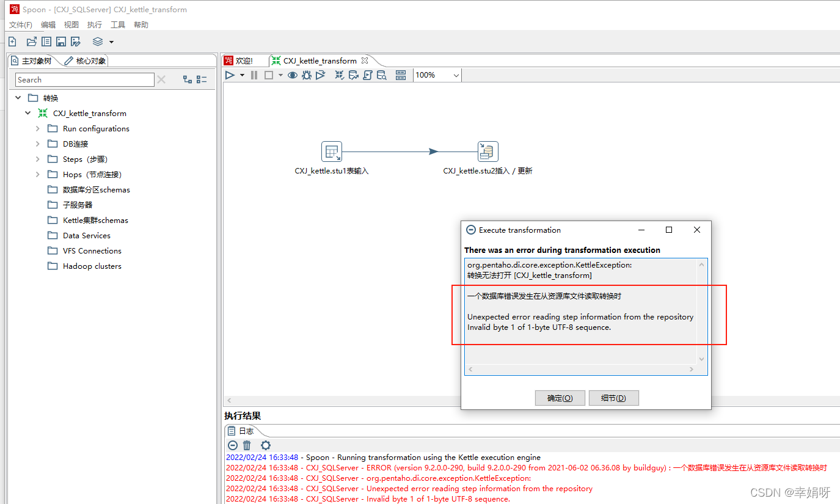Click the 细节(D) button for error details

pyautogui.click(x=613, y=398)
